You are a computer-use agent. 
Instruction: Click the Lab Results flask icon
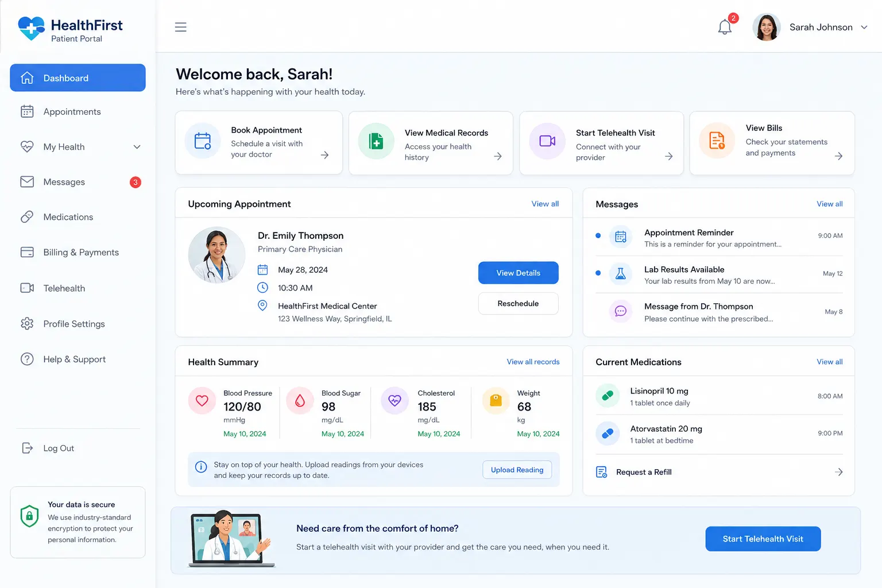[x=621, y=274]
